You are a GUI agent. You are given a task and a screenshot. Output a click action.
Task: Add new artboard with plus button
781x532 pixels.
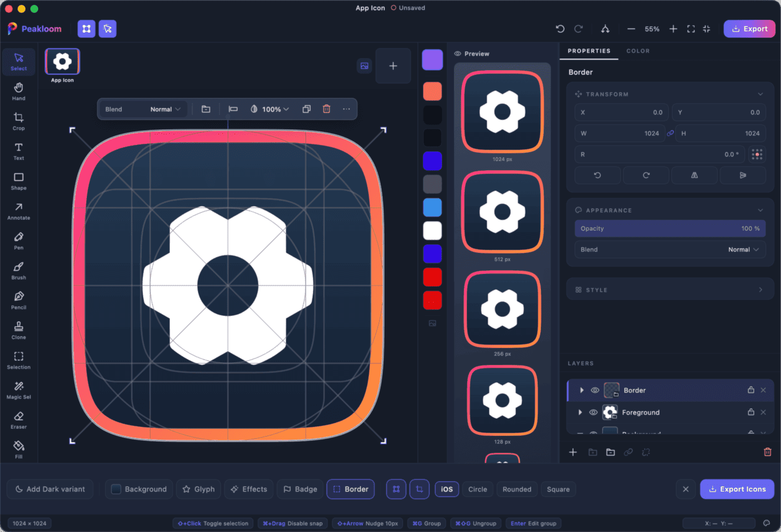[393, 66]
